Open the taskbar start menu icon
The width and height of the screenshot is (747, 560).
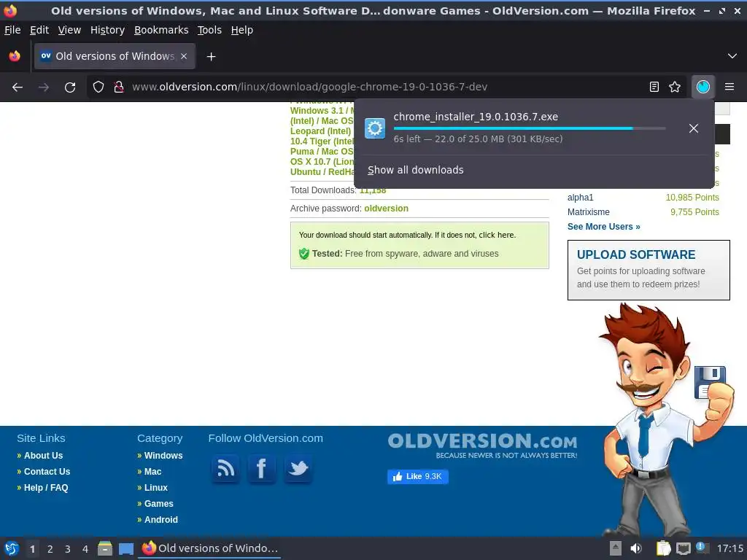click(12, 548)
